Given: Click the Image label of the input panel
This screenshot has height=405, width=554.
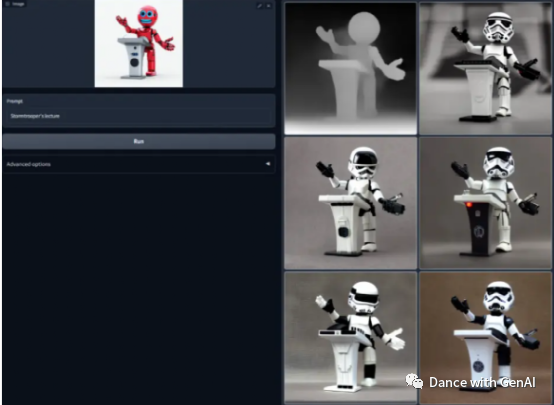Looking at the screenshot, I should click(x=15, y=4).
